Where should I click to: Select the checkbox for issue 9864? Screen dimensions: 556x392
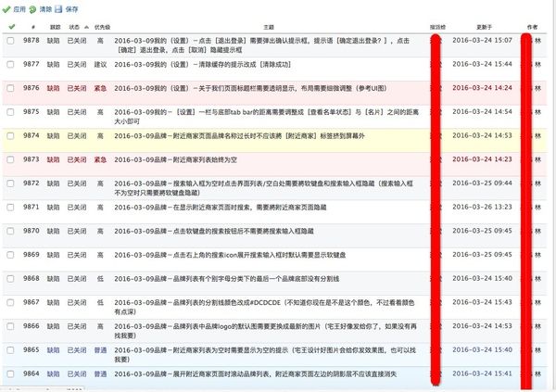[10, 373]
